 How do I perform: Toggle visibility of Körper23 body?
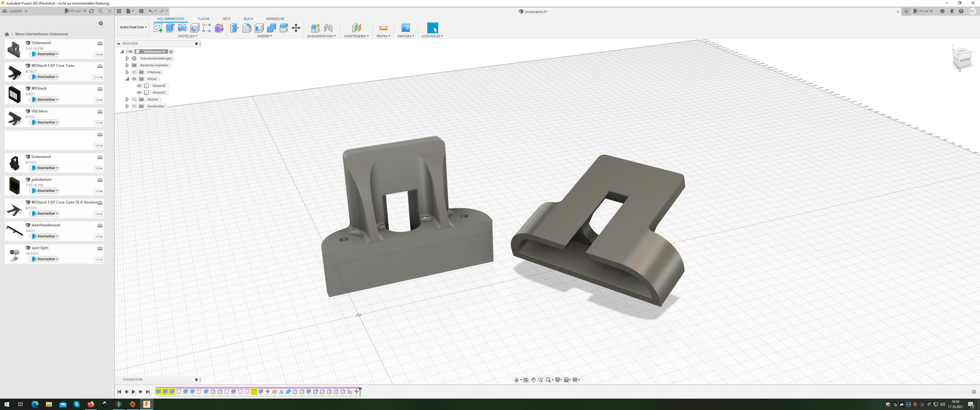(x=139, y=92)
